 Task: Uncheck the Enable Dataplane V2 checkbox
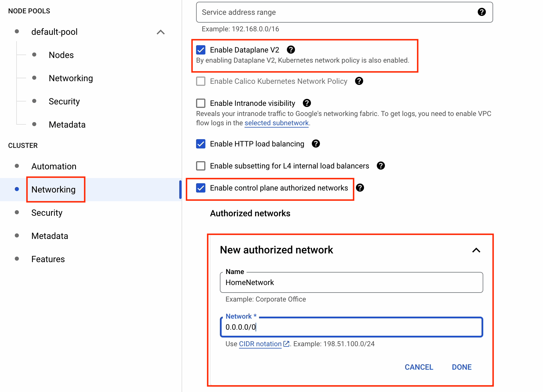point(201,50)
